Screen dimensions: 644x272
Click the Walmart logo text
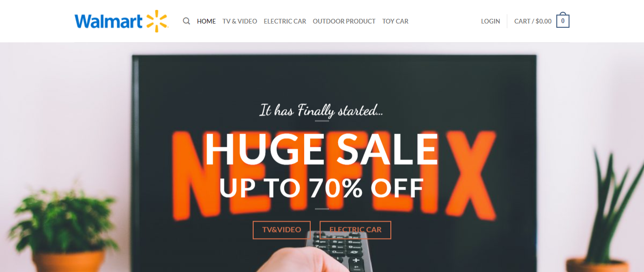pos(108,21)
